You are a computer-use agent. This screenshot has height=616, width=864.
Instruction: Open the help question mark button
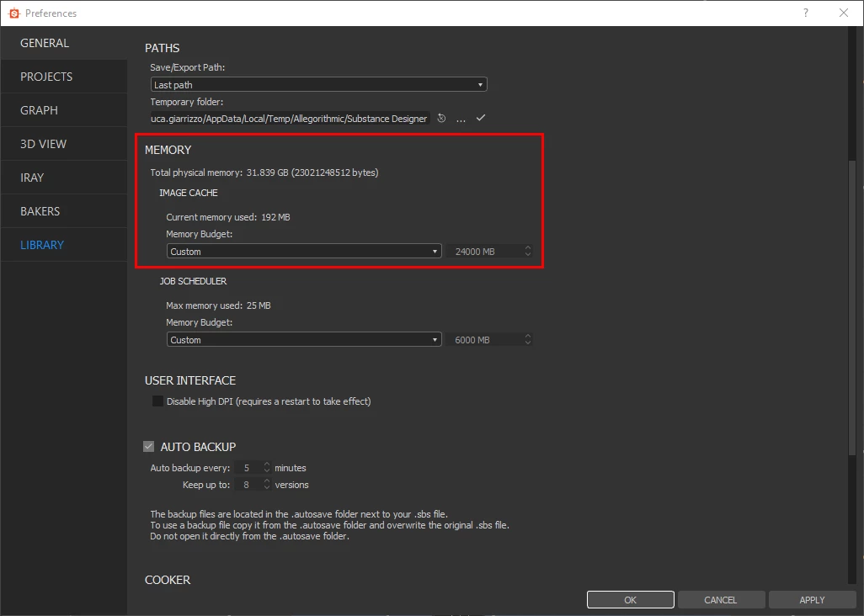[x=806, y=13]
